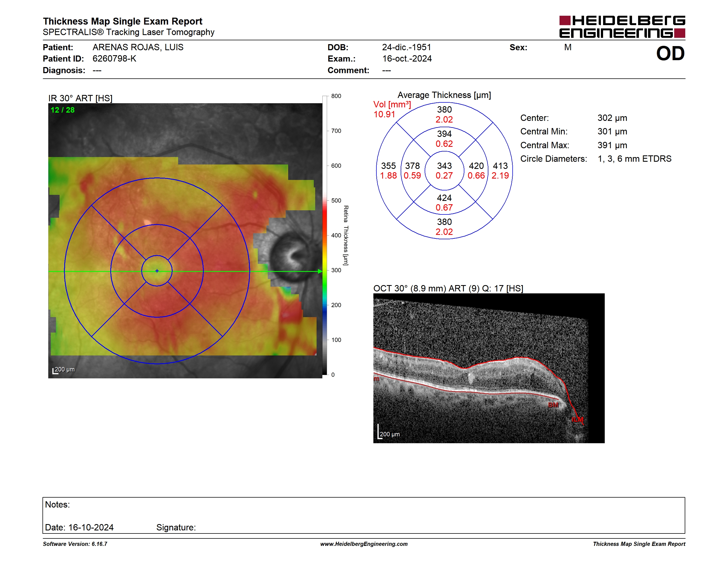Click the Sex value M
728x563 pixels.
tap(568, 47)
